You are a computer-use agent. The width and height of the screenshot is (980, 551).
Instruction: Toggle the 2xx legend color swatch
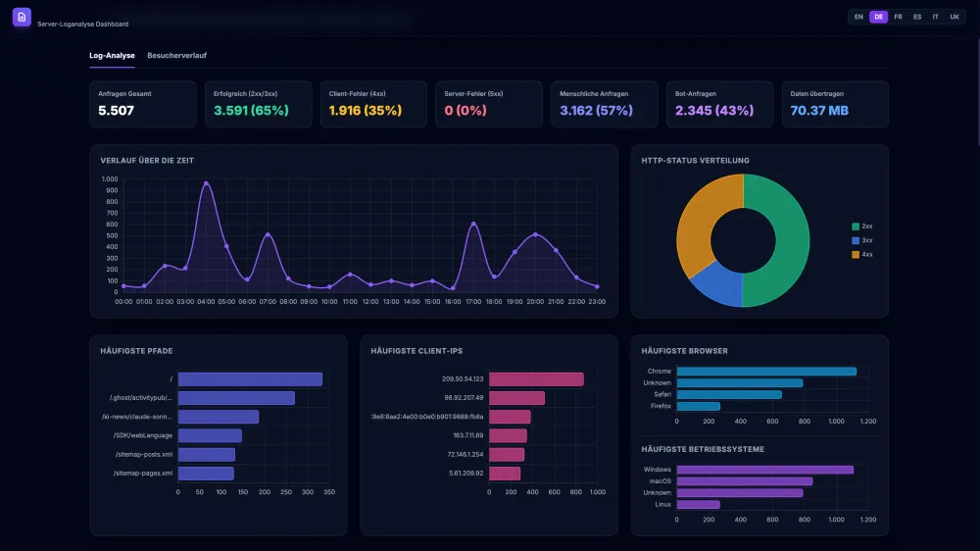856,226
